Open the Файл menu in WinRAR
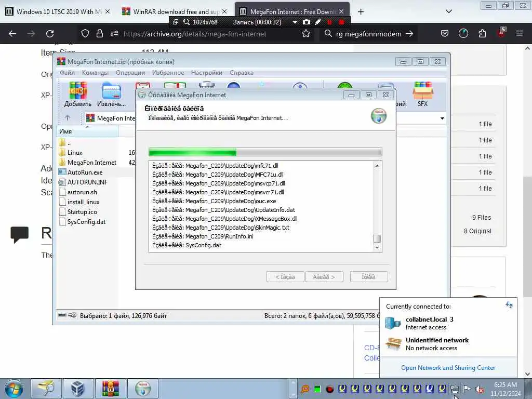The image size is (532, 399). point(67,73)
